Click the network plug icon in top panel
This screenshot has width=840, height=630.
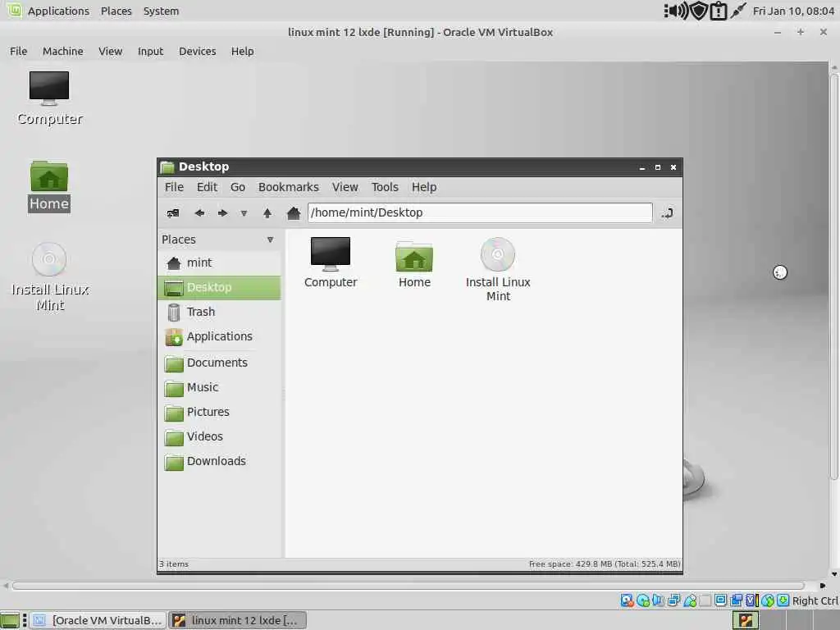(738, 11)
